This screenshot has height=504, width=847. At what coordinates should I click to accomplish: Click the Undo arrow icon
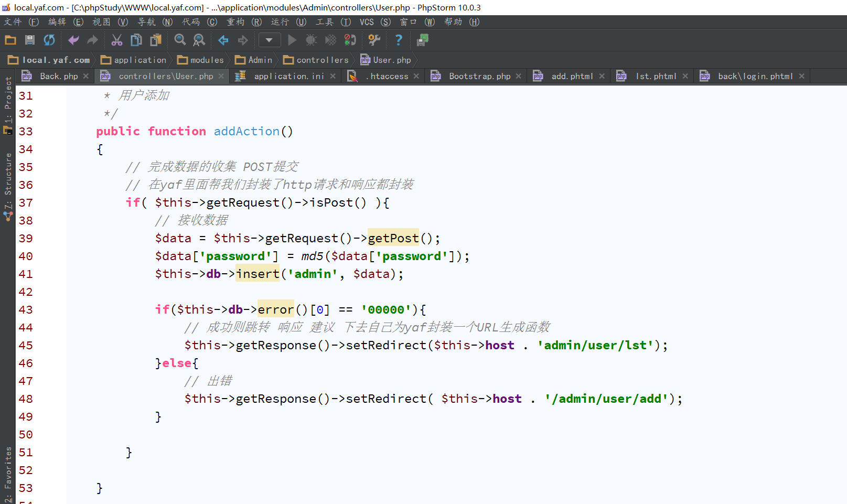73,40
